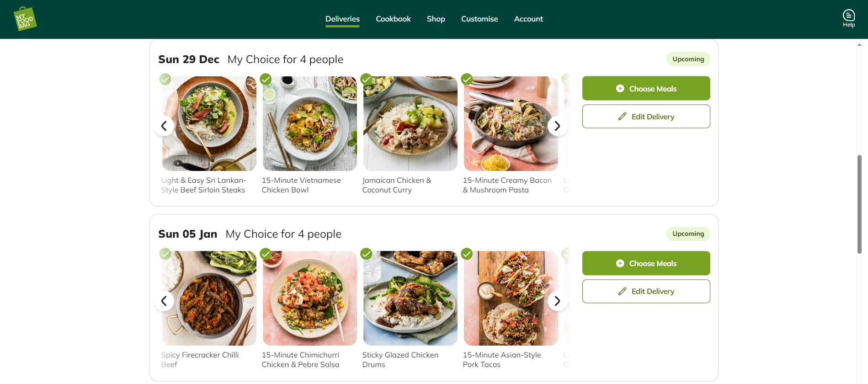Show previous meals in Sun 05 Jan carousel

164,301
